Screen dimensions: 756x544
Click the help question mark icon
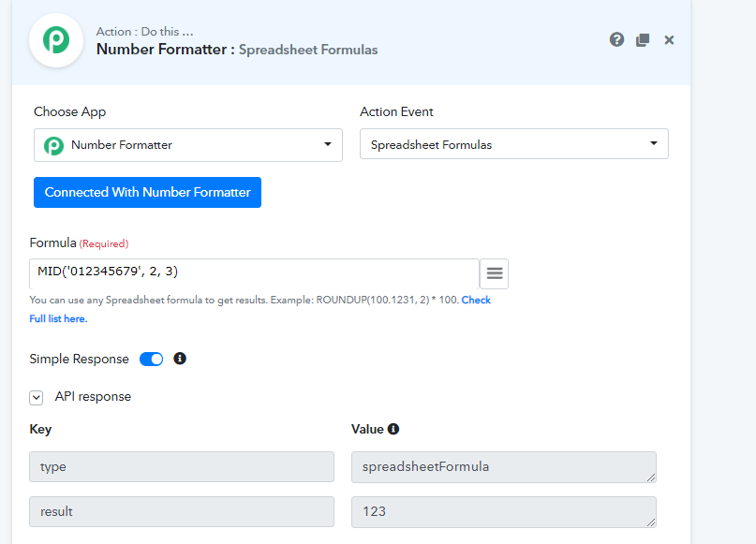[x=616, y=39]
